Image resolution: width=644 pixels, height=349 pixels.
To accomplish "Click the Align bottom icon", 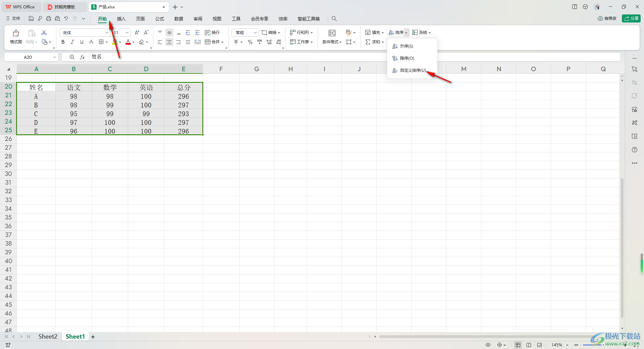I will click(179, 33).
